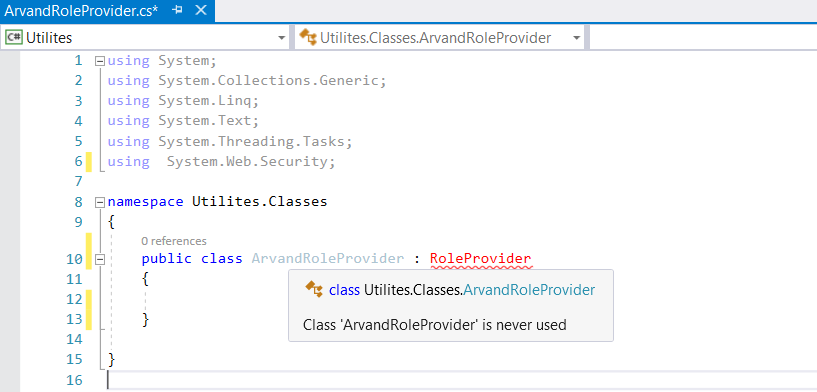Click the C# project icon beside Utilites
The width and height of the screenshot is (817, 392).
pos(14,38)
